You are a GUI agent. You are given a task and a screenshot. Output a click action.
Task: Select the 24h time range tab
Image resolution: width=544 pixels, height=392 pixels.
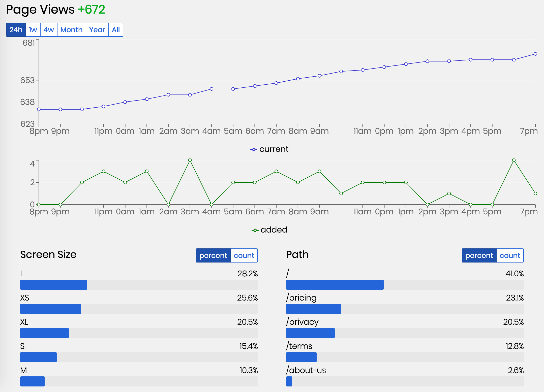point(16,30)
